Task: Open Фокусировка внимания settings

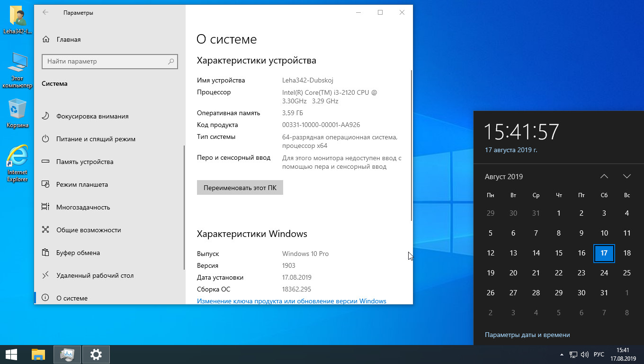Action: click(110, 116)
